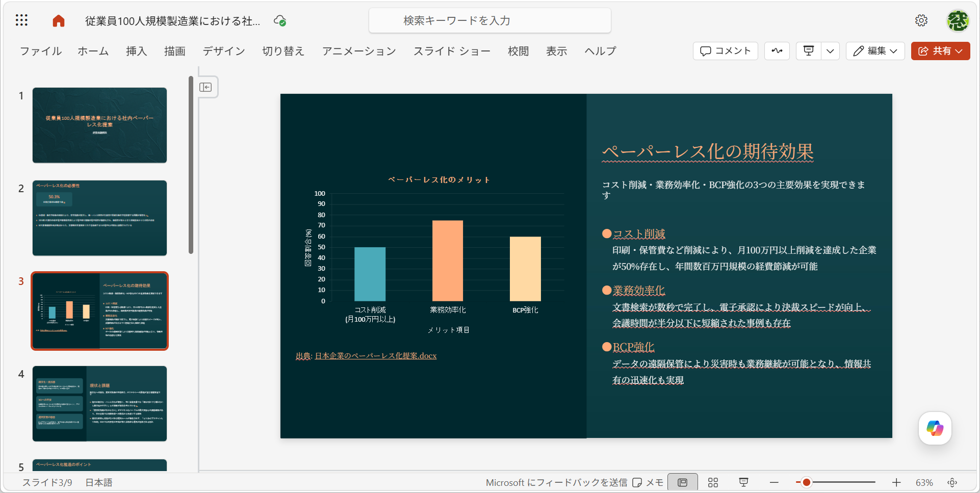Start slide show from status bar

743,482
